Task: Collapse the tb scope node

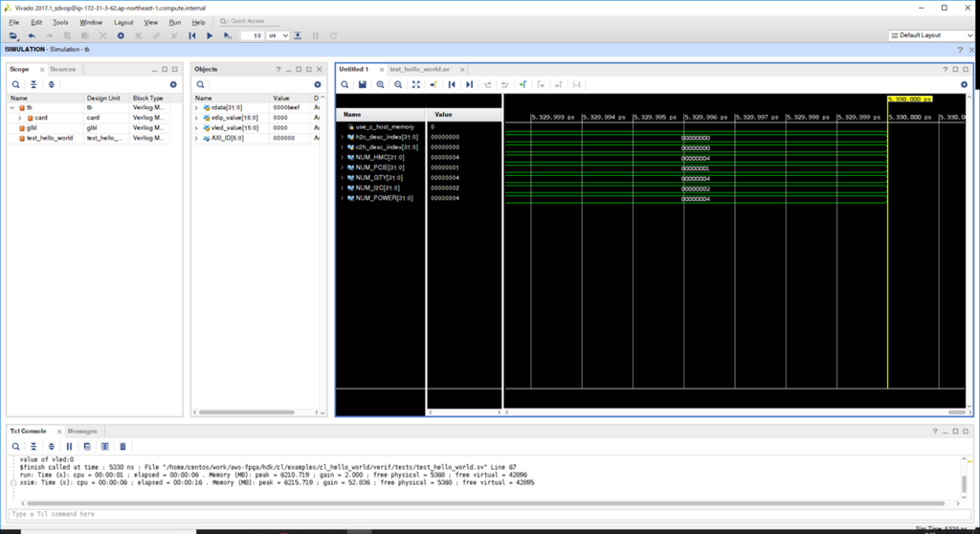Action: pos(12,107)
